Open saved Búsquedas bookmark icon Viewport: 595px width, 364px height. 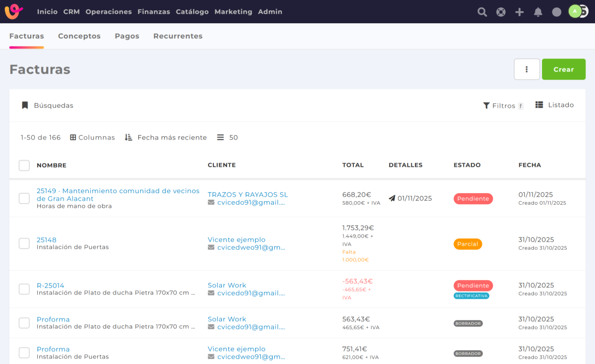pos(25,105)
